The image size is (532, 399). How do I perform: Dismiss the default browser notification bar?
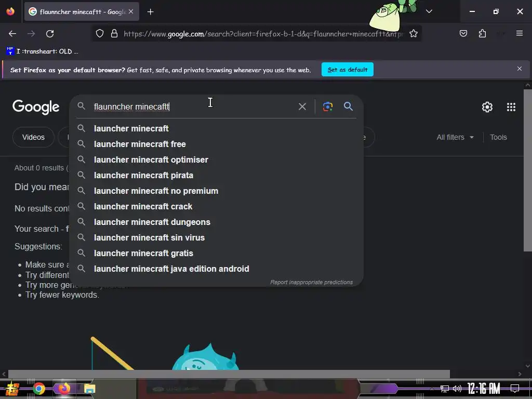pyautogui.click(x=519, y=69)
